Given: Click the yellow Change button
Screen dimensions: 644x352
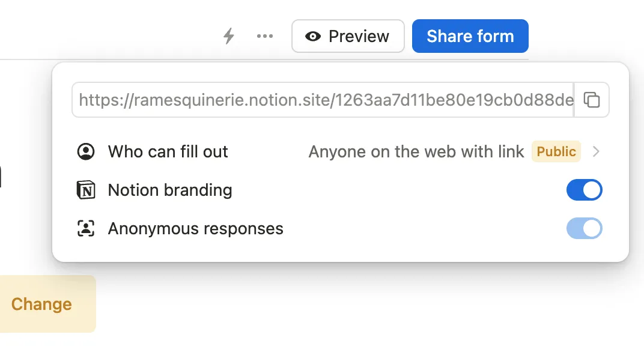Looking at the screenshot, I should tap(42, 304).
